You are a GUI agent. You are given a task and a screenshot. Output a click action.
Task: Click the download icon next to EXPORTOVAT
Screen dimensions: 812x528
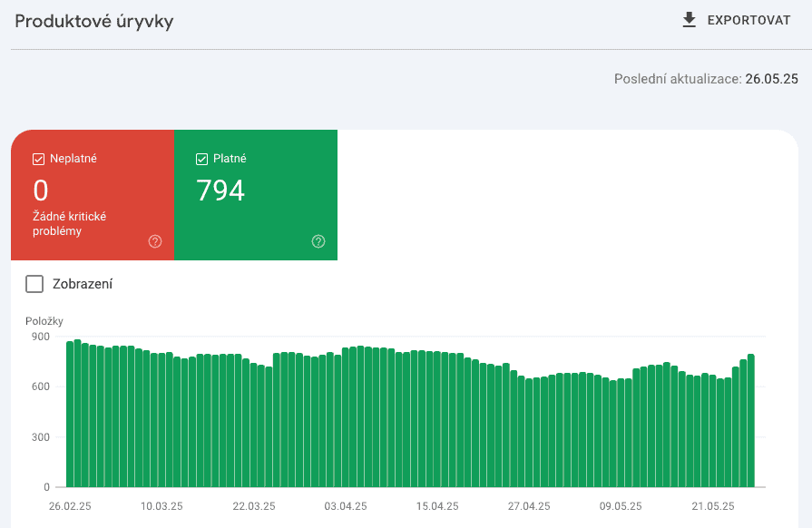coord(689,20)
